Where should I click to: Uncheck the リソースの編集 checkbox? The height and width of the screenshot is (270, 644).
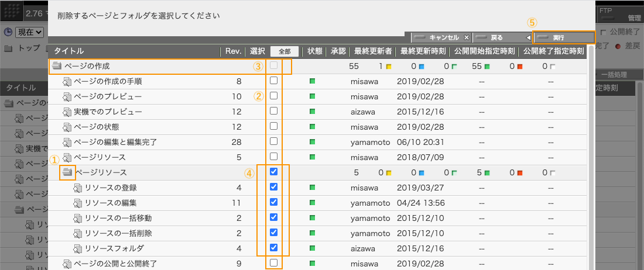click(x=273, y=203)
